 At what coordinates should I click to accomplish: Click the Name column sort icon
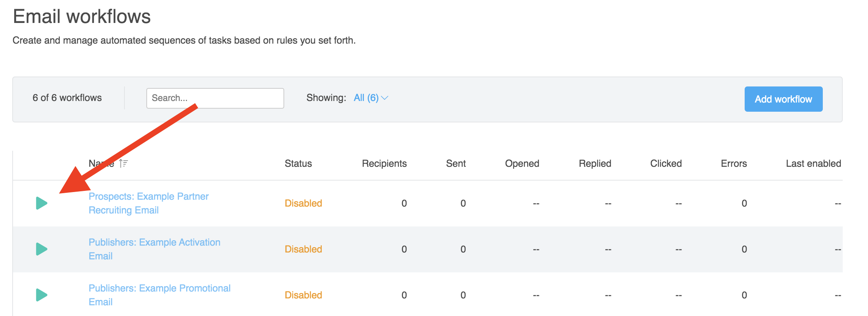click(123, 164)
